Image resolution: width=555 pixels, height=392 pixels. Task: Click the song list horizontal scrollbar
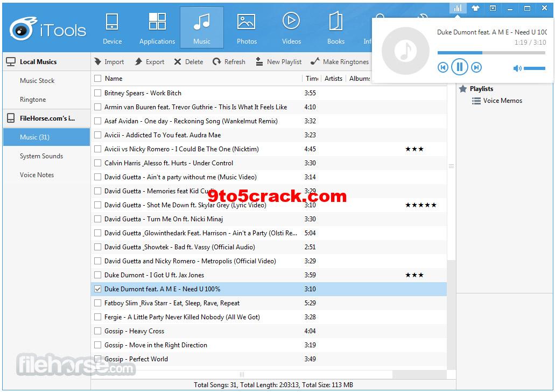(x=242, y=374)
